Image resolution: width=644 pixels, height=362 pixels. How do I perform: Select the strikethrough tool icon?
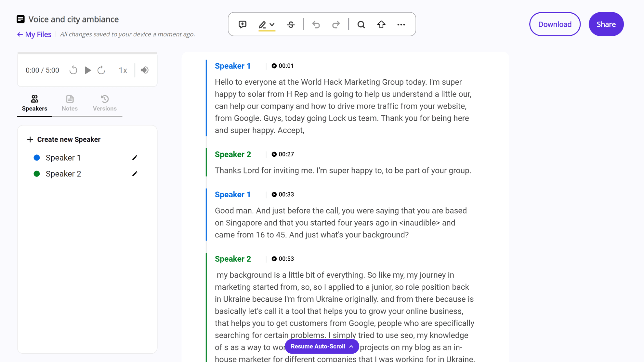[x=291, y=24]
